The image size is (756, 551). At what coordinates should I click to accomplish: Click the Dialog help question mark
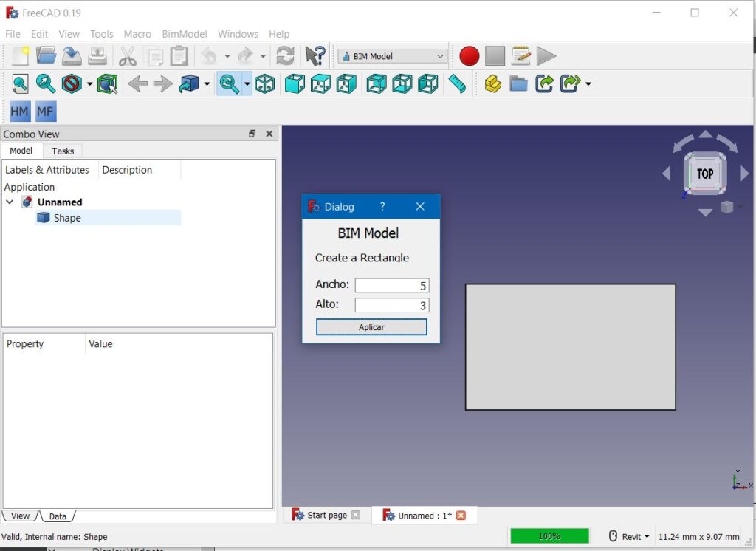pos(382,207)
